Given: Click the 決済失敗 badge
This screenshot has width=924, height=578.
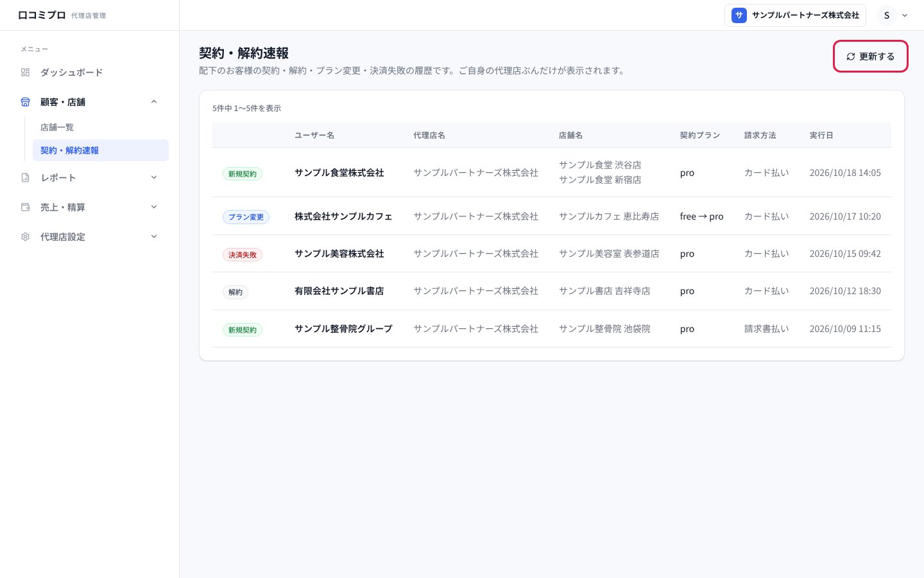Looking at the screenshot, I should tap(243, 255).
